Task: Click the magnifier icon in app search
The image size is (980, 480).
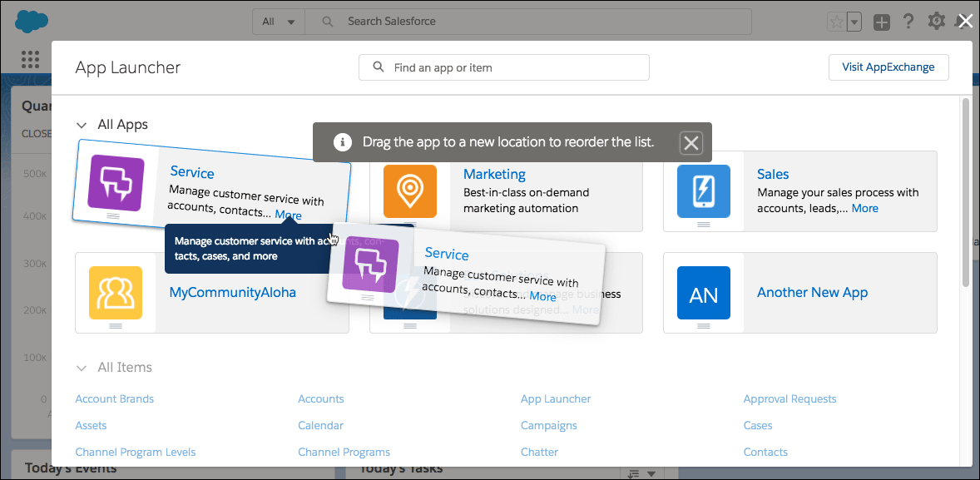Action: tap(379, 67)
